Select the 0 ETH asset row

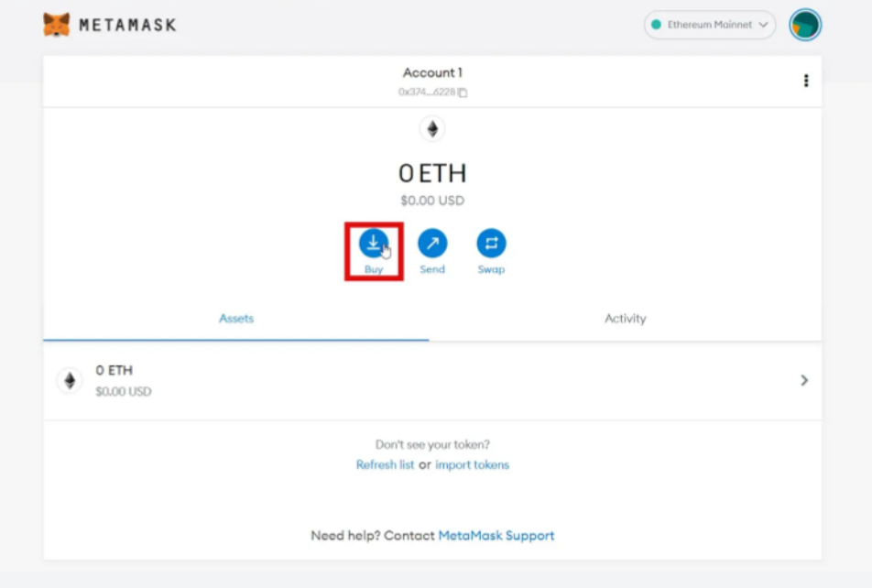(432, 380)
